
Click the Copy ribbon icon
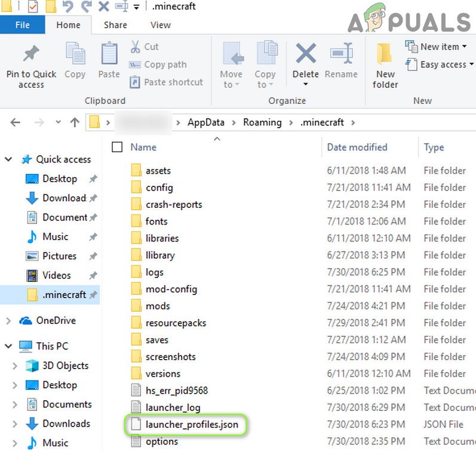click(75, 53)
